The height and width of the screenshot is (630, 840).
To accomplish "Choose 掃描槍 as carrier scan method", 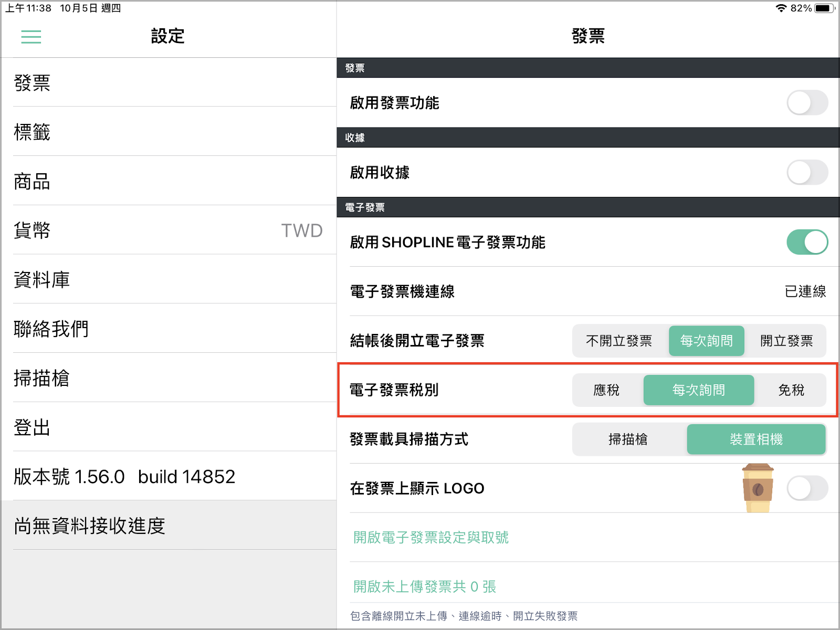I will [628, 439].
